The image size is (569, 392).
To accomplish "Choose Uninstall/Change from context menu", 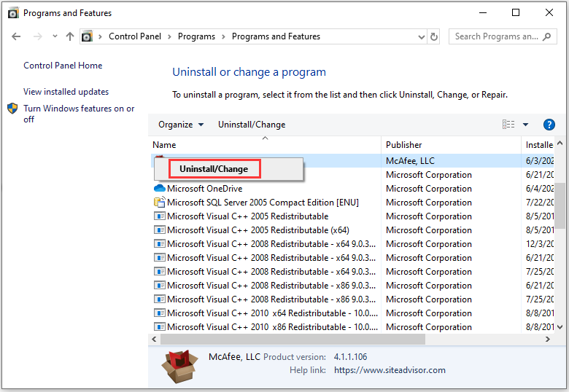I will 214,169.
